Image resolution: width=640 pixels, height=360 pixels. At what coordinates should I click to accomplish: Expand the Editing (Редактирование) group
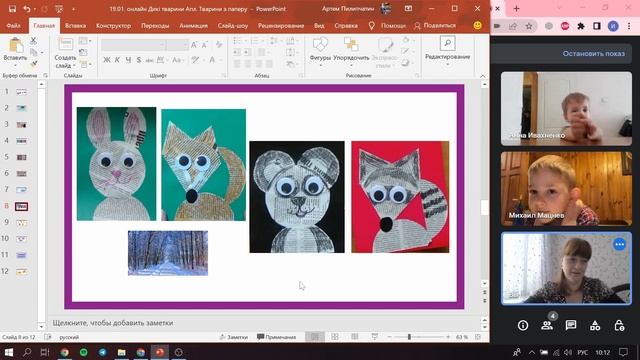(x=448, y=50)
